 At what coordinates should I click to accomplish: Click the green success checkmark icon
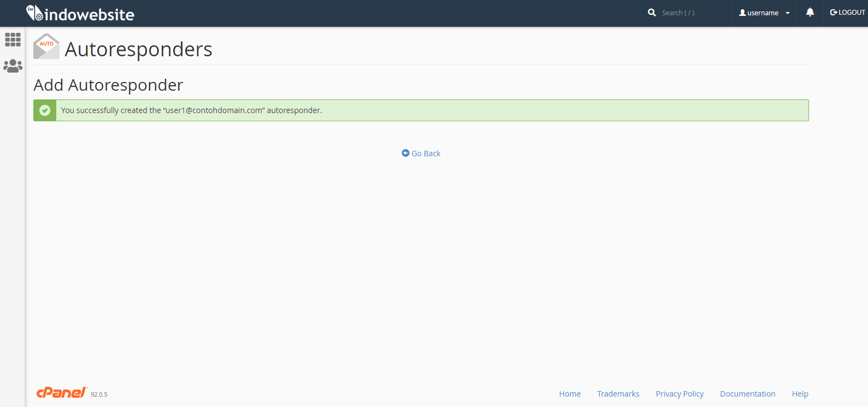pyautogui.click(x=45, y=110)
